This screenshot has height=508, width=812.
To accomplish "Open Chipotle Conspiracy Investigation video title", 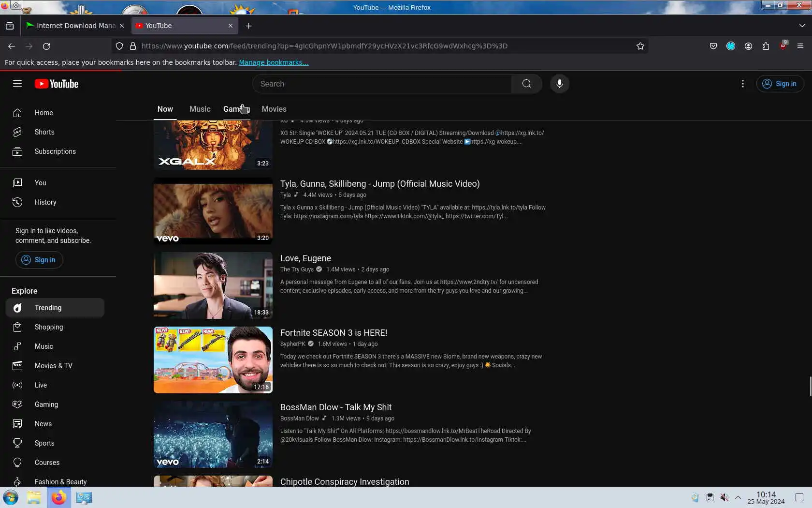I will click(345, 482).
